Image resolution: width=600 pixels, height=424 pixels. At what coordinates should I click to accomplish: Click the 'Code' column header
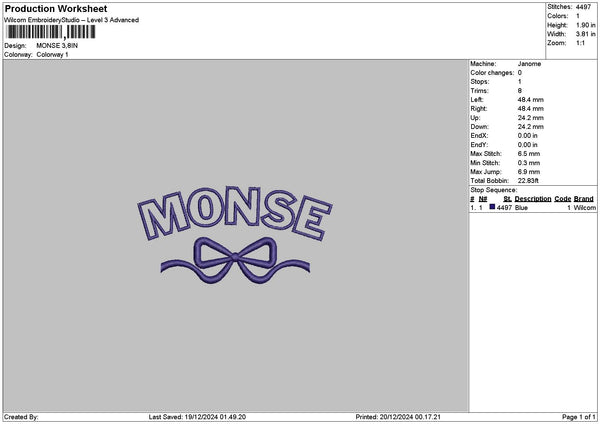(x=562, y=199)
